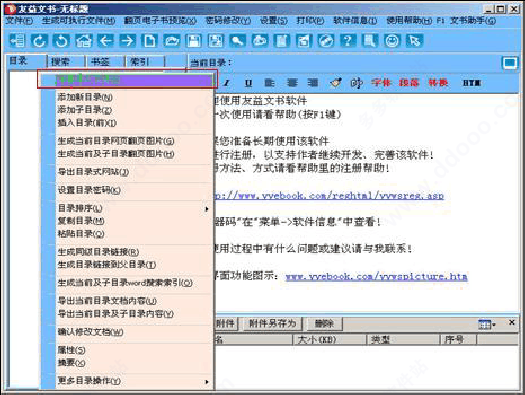
Task: Expand the 目录排序(L) submenu arrow
Action: click(207, 209)
